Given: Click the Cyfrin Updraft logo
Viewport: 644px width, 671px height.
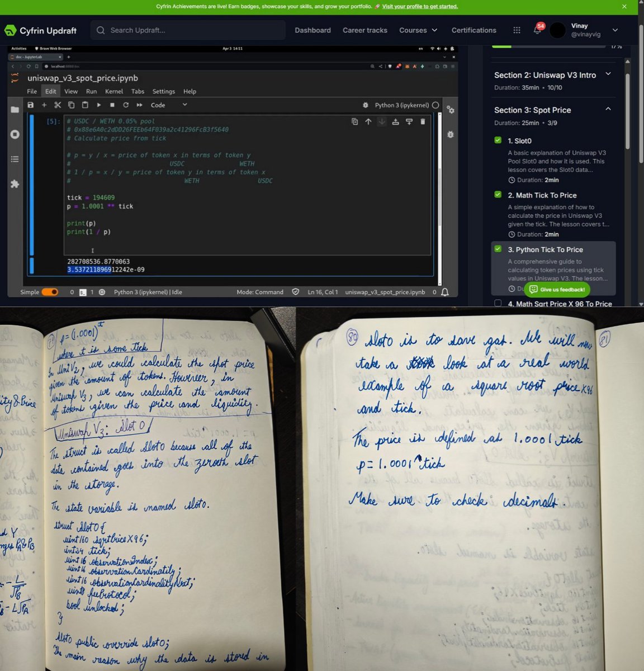Looking at the screenshot, I should click(41, 30).
